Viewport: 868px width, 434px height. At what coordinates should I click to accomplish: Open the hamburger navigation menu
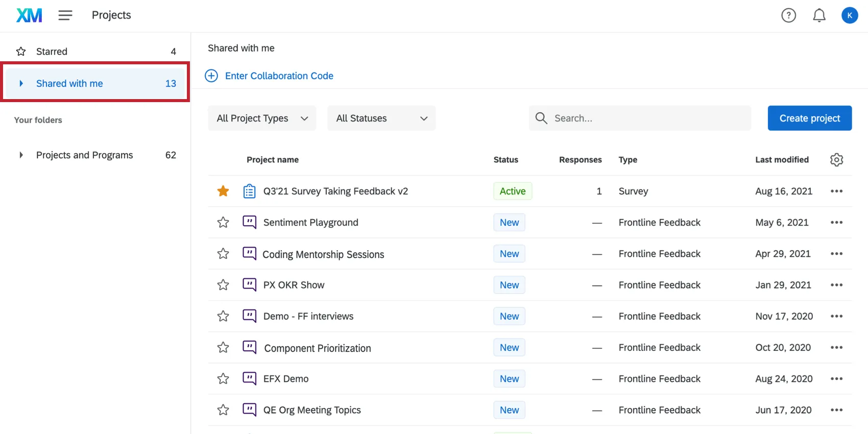click(65, 15)
